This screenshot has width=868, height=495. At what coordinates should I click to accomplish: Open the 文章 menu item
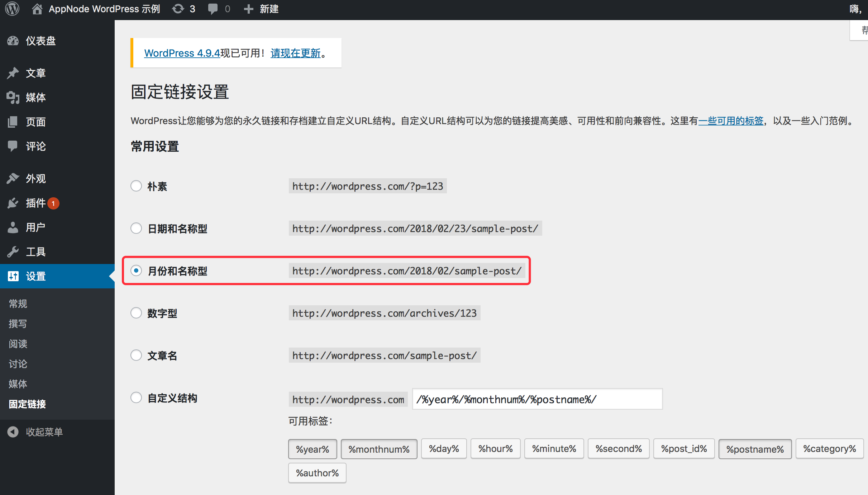(x=57, y=73)
